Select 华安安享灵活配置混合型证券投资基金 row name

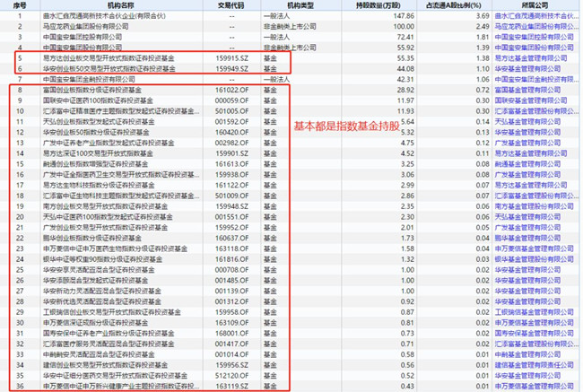(x=99, y=270)
